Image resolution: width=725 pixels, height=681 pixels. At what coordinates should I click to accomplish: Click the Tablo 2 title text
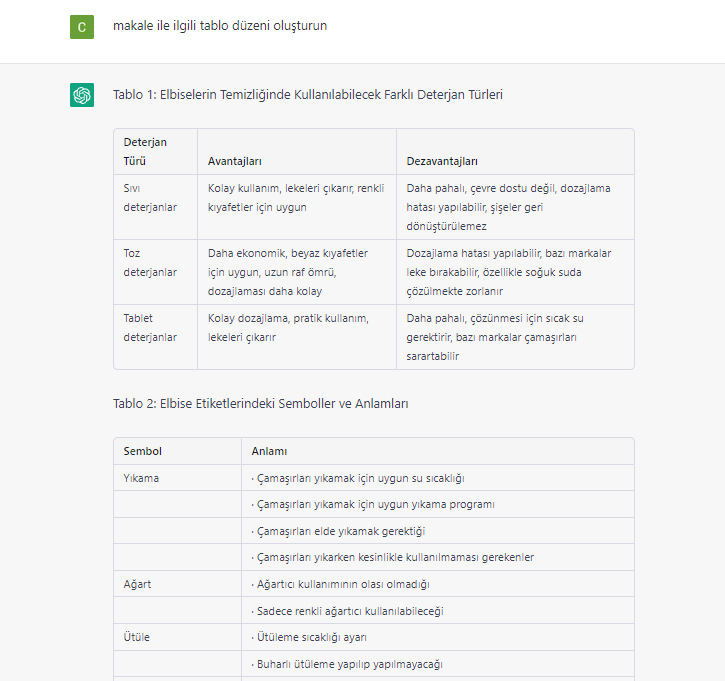pyautogui.click(x=260, y=404)
